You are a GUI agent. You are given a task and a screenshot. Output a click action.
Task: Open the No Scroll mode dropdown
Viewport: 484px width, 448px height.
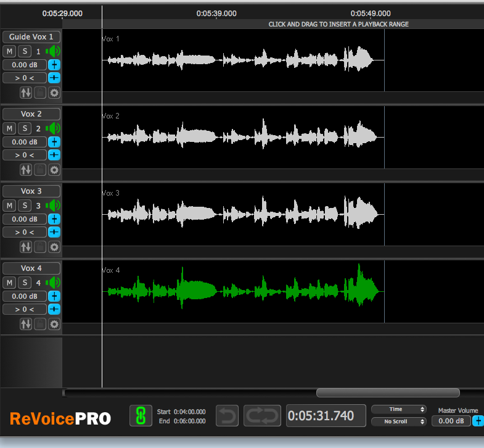pos(398,421)
